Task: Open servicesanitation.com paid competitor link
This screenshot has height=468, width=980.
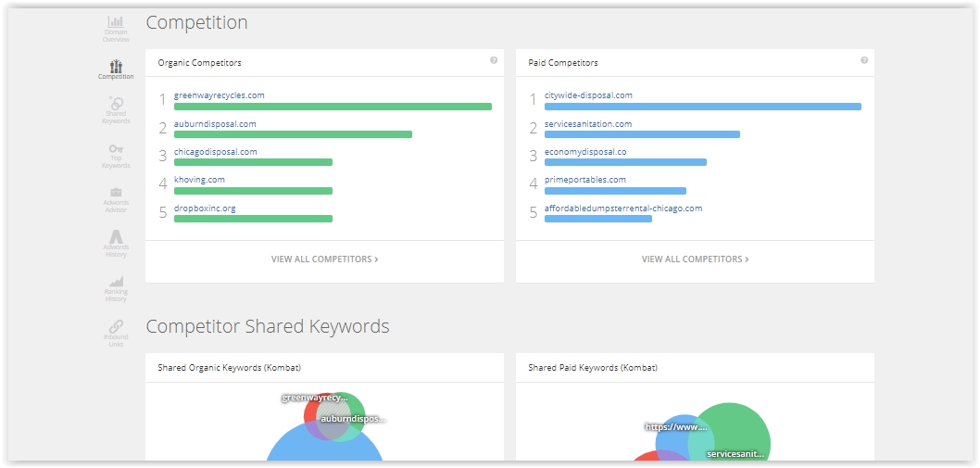Action: [588, 124]
